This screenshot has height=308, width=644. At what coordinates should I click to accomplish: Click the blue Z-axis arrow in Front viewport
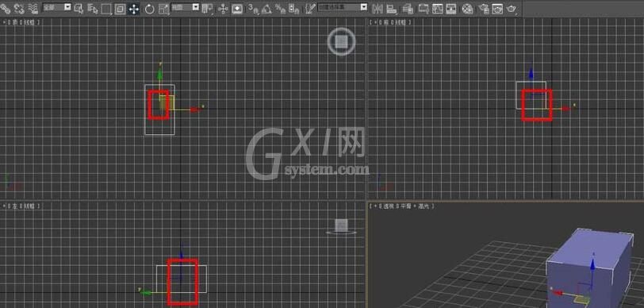coord(531,74)
